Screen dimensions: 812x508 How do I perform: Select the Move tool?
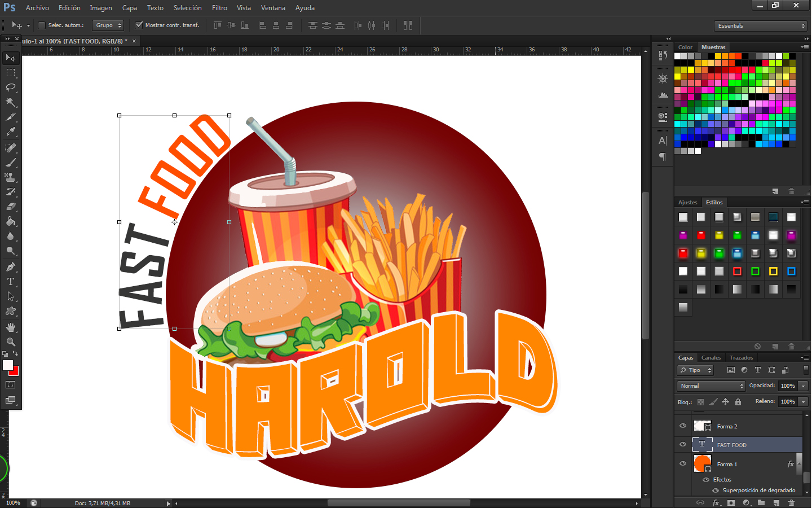point(11,58)
